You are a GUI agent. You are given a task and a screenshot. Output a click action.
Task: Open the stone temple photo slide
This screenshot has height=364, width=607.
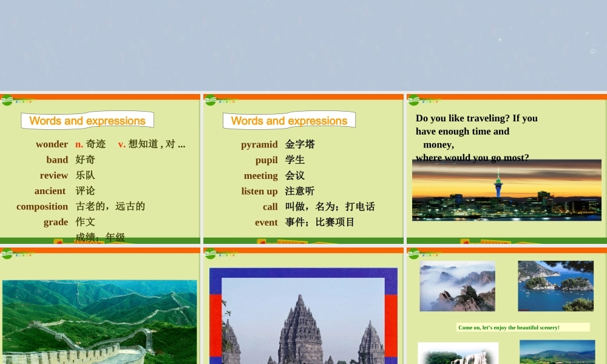click(x=303, y=306)
